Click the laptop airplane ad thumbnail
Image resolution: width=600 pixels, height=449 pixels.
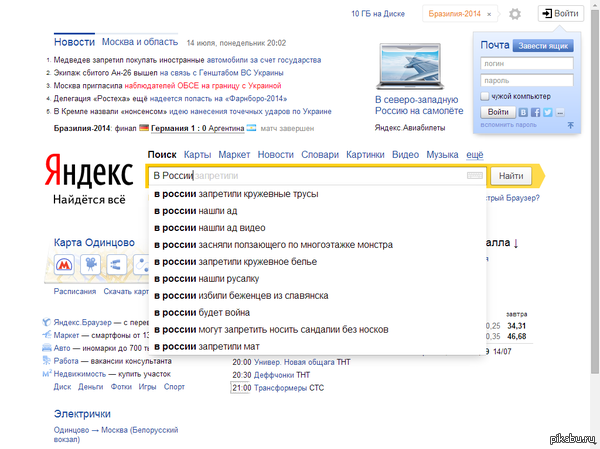[x=410, y=67]
